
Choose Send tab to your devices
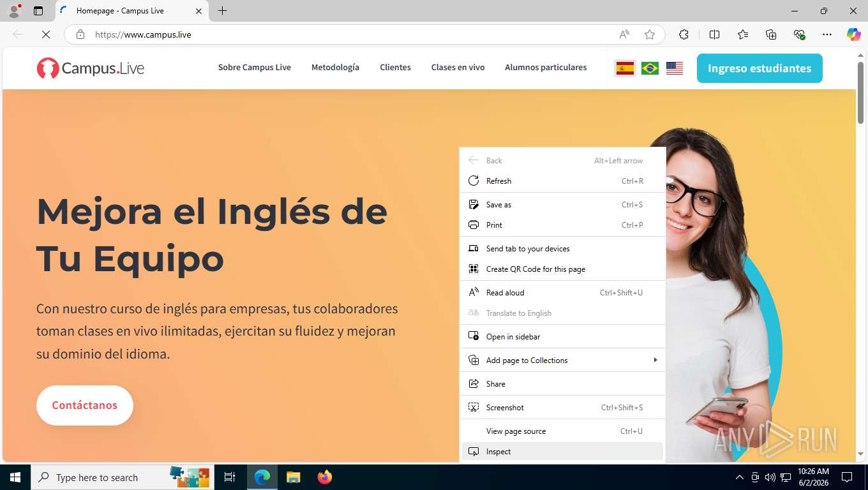point(562,248)
